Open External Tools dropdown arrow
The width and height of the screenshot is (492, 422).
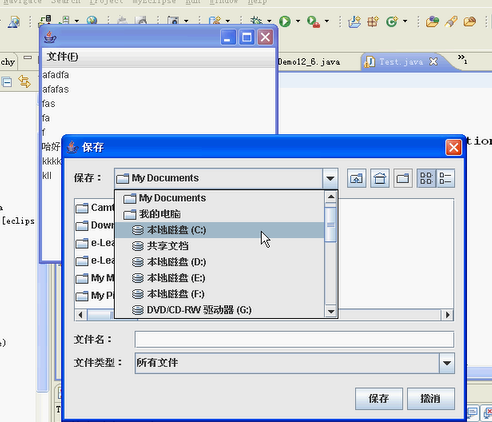(327, 21)
